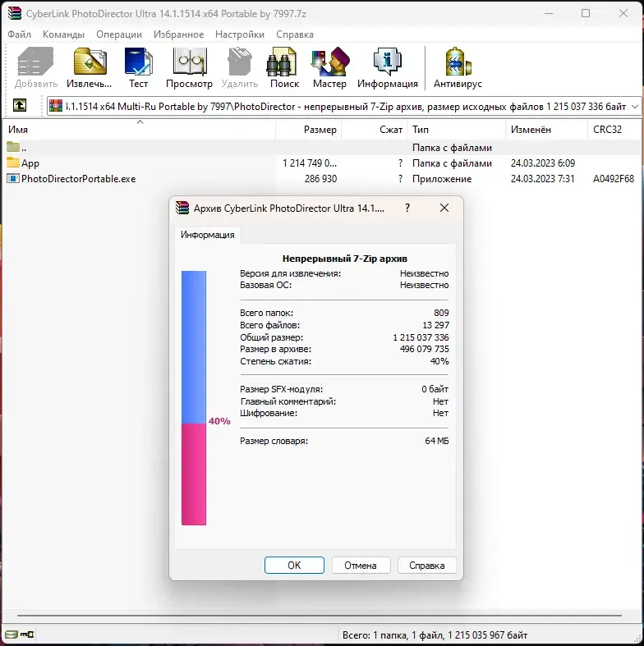Click the Непрерывный 7-Zip архив heading

[x=345, y=259]
